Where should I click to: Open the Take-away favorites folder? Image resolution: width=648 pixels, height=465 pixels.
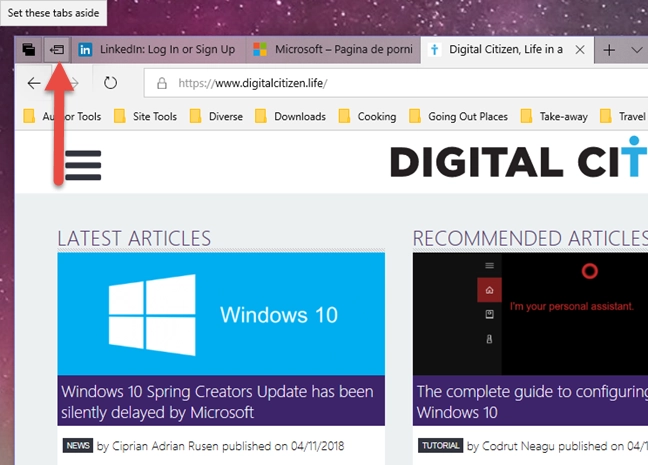[x=554, y=117]
